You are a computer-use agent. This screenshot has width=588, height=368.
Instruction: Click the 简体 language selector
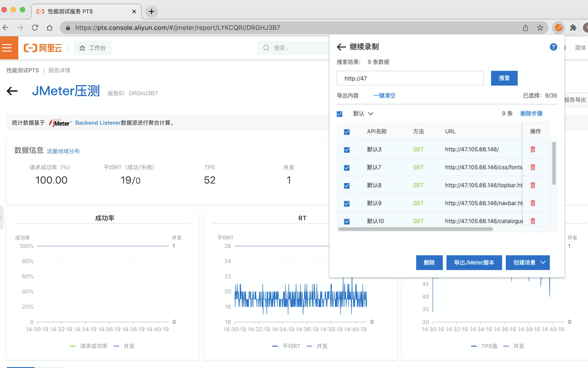coord(581,48)
